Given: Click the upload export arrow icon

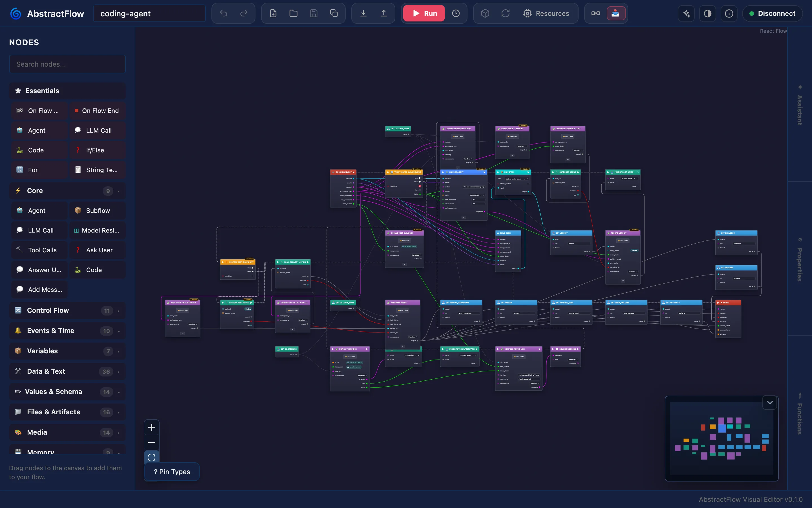Looking at the screenshot, I should [x=383, y=14].
